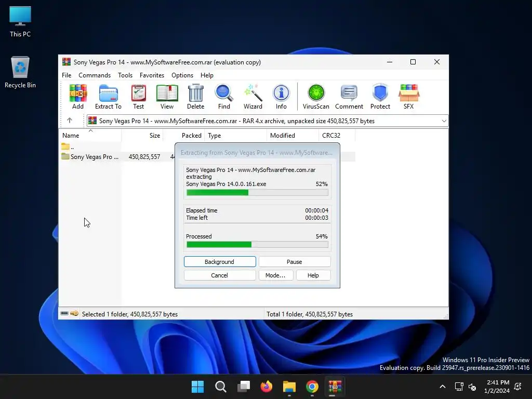Launch the Wizard tool
Screen dimensions: 532x399
(253, 97)
